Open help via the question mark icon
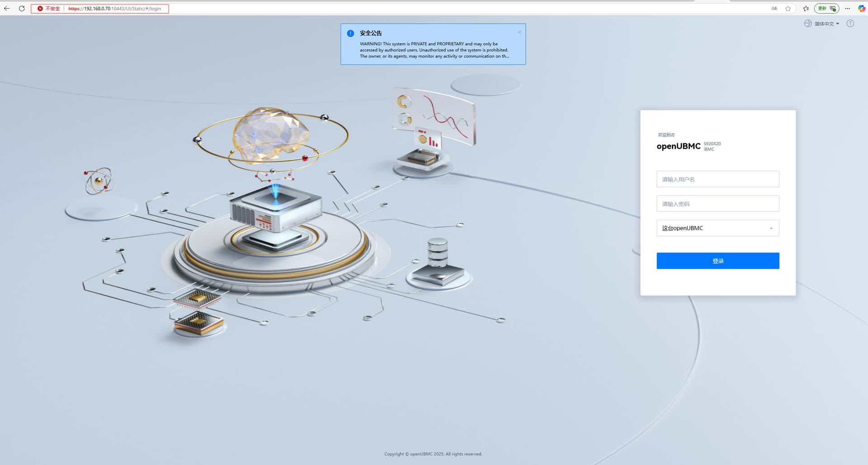This screenshot has height=465, width=868. [x=850, y=24]
